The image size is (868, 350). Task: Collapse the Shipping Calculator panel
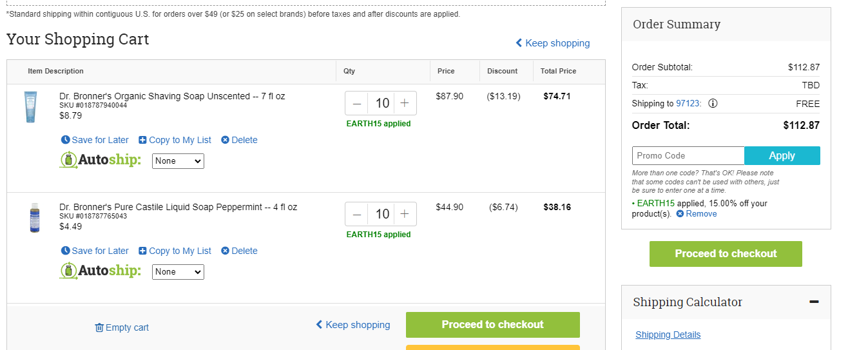pyautogui.click(x=814, y=302)
